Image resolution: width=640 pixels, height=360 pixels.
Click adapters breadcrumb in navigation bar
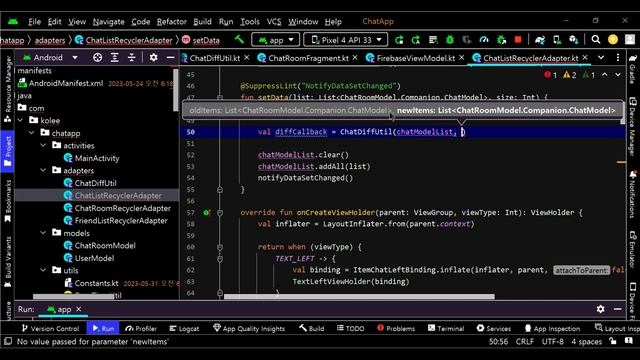tap(50, 40)
